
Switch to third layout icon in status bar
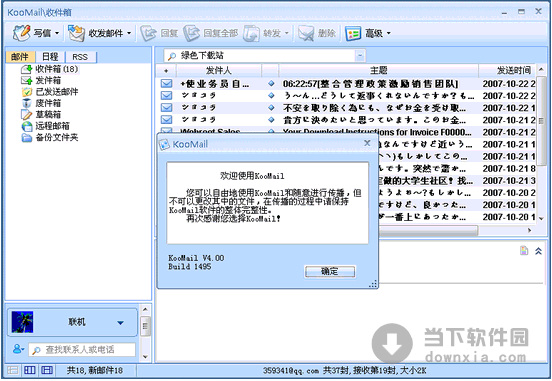[x=47, y=370]
